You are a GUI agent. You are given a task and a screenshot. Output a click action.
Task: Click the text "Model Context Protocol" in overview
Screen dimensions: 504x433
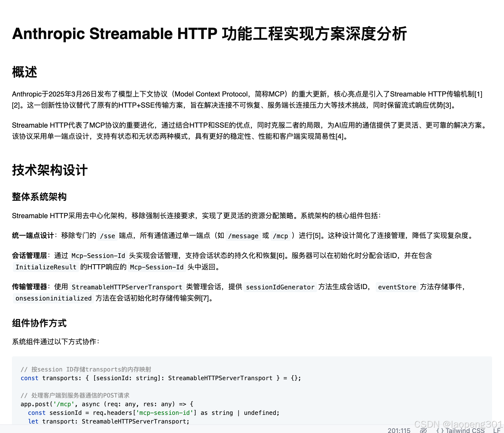point(211,94)
